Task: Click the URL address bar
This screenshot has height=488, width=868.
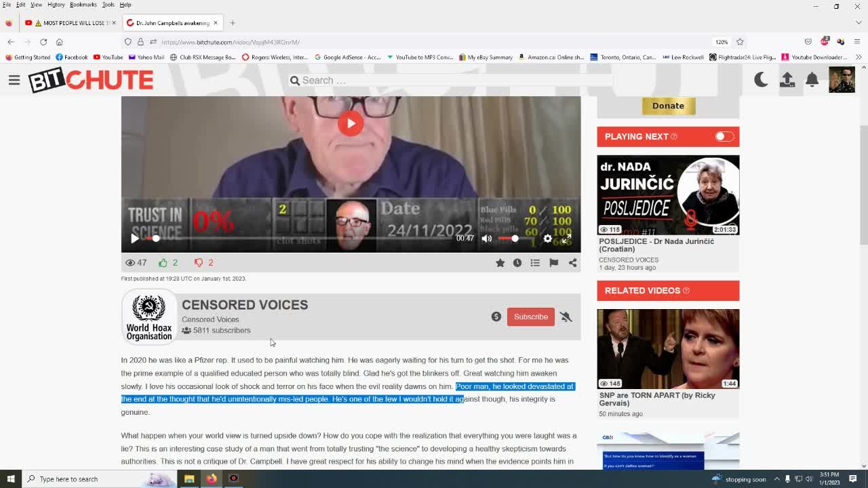Action: (x=434, y=42)
